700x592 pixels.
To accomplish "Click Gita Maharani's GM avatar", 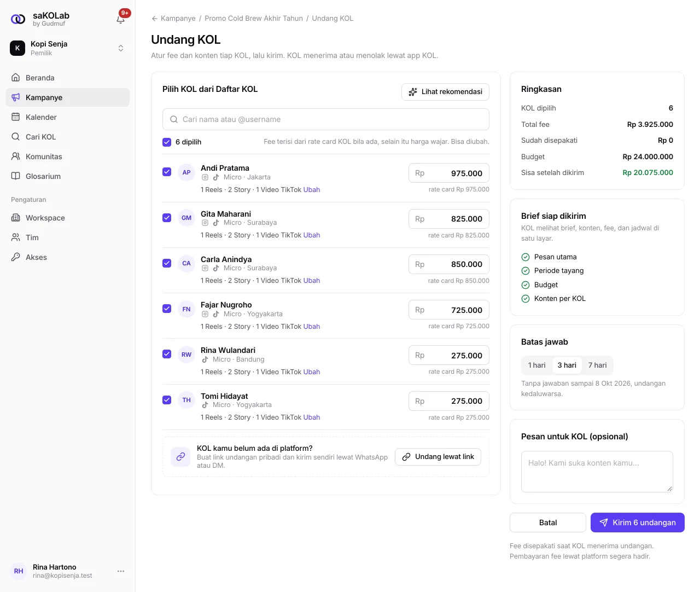I will click(x=186, y=218).
